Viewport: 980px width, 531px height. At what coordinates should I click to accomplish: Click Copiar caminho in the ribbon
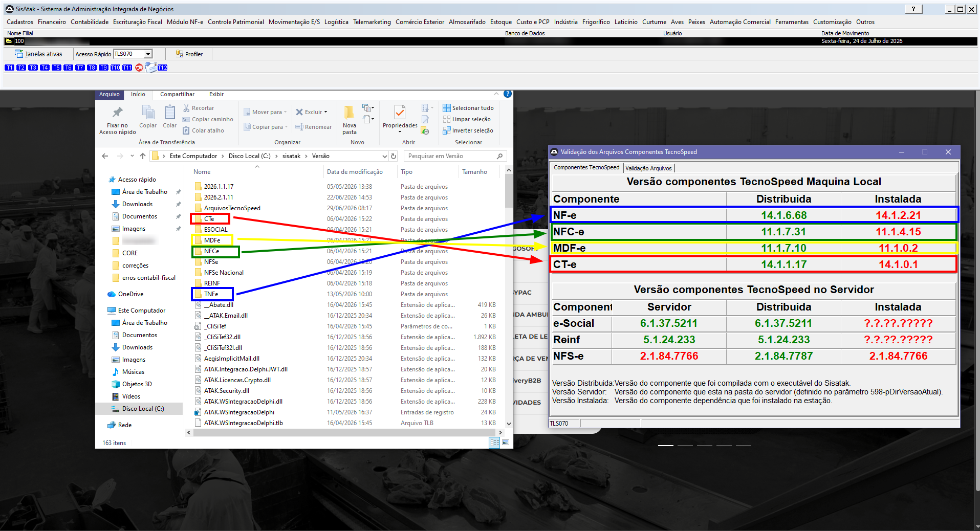coord(208,119)
